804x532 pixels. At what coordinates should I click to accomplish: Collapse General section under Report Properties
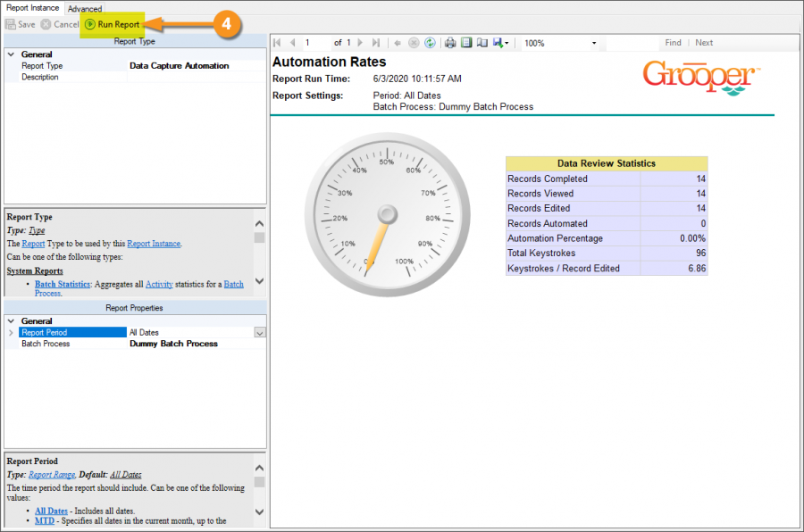(x=12, y=321)
